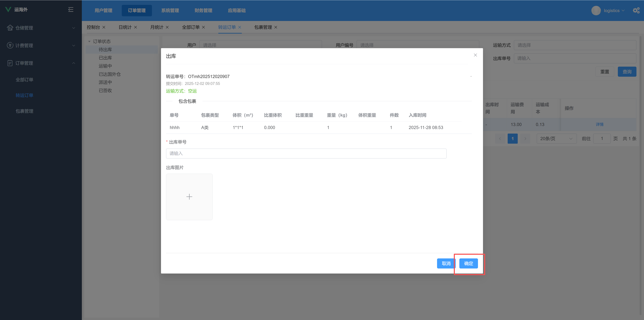Click the plus icon to upload an outbound (出库) image
Viewport: 644px width, 320px height.
click(189, 197)
